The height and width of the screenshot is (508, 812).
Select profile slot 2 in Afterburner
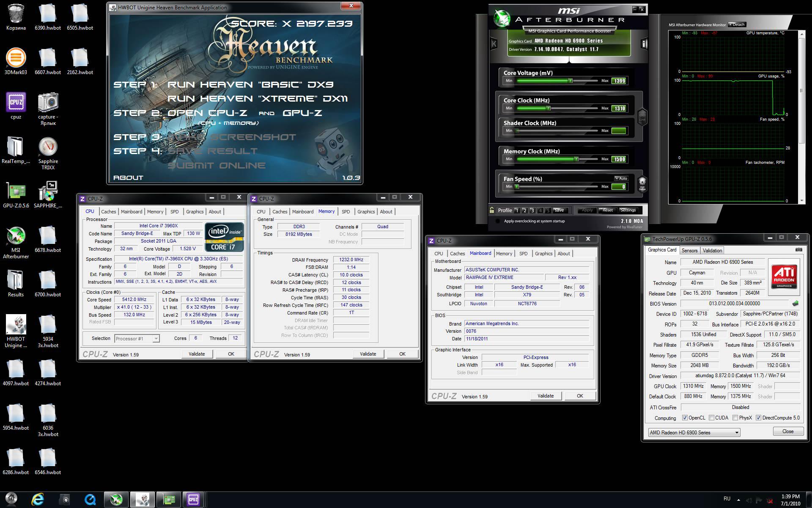(524, 210)
